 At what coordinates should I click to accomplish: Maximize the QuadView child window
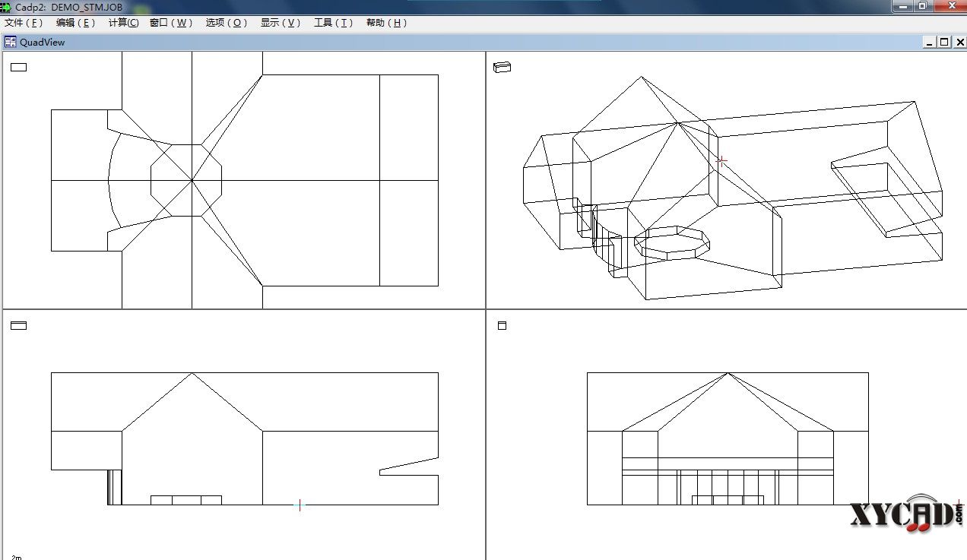click(x=944, y=43)
